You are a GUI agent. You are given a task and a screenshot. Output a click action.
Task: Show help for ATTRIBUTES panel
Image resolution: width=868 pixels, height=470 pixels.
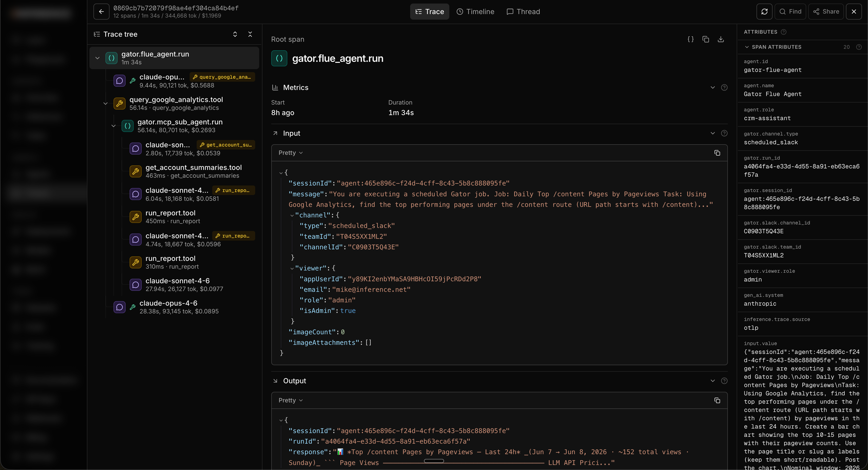pos(783,32)
